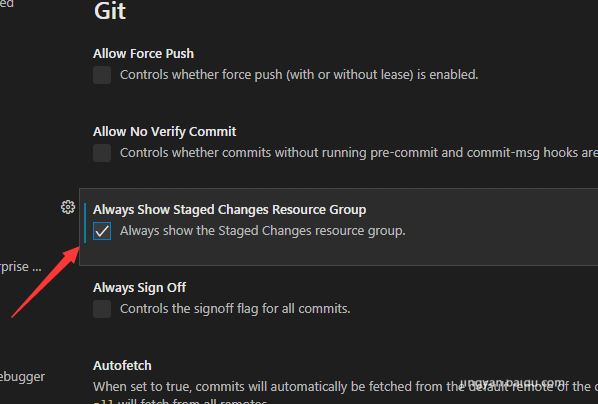598x404 pixels.
Task: Select the top sidebar entry ending in 'ed'
Action: click(7, 3)
